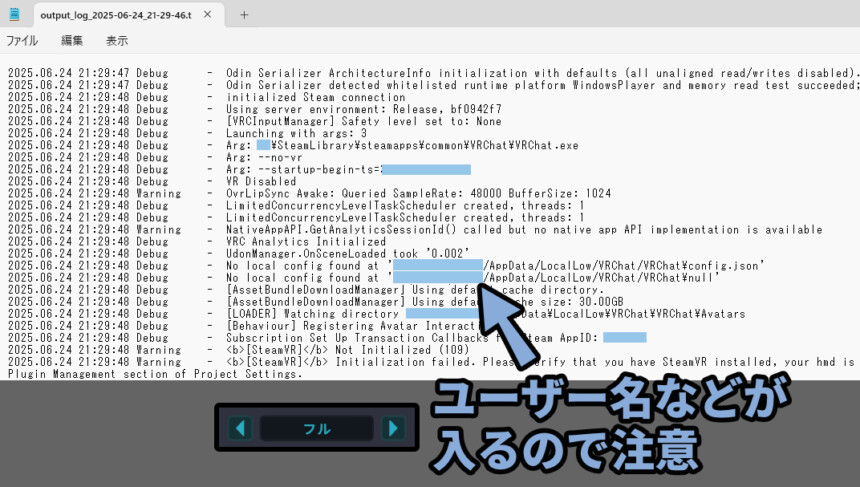This screenshot has width=860, height=487.
Task: Click '[SteamVR] Initialization failed' warning line
Action: tap(433, 363)
